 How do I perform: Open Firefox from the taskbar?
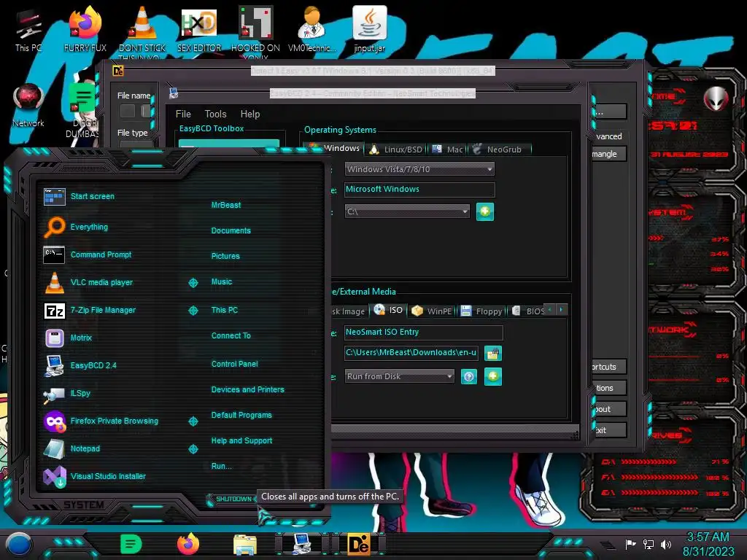188,544
